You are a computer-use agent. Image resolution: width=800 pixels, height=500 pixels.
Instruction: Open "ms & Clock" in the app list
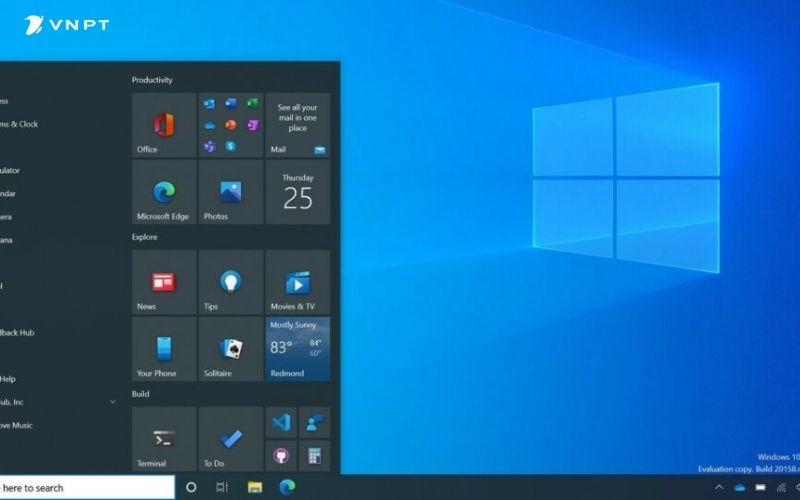point(19,124)
